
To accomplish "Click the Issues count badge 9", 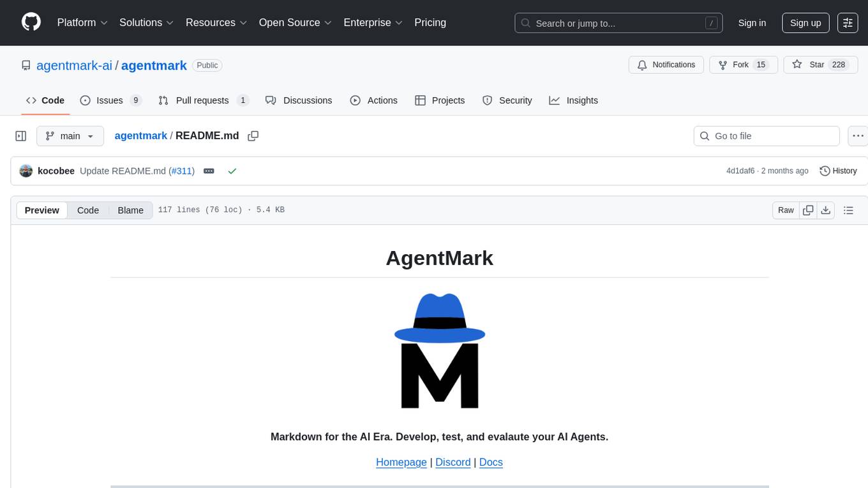I will pyautogui.click(x=135, y=100).
